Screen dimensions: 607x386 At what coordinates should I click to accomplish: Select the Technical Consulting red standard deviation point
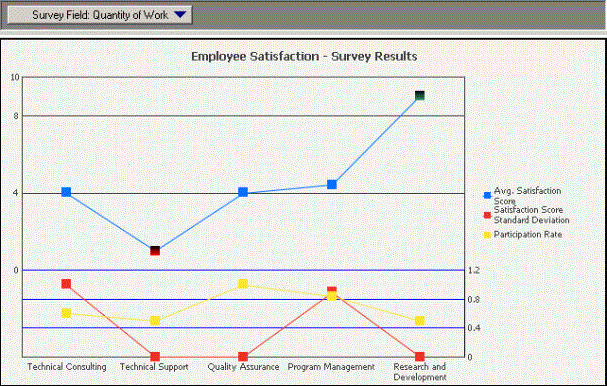coord(66,284)
